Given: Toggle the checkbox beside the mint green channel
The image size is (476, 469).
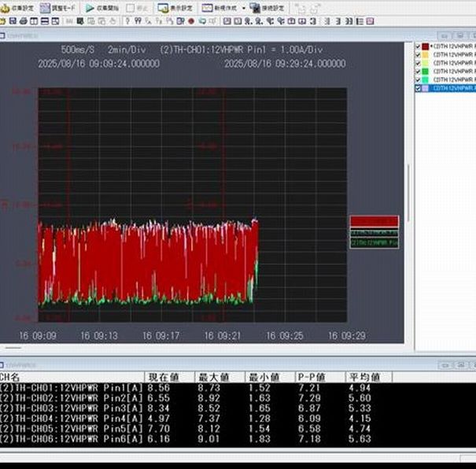Looking at the screenshot, I should [418, 79].
